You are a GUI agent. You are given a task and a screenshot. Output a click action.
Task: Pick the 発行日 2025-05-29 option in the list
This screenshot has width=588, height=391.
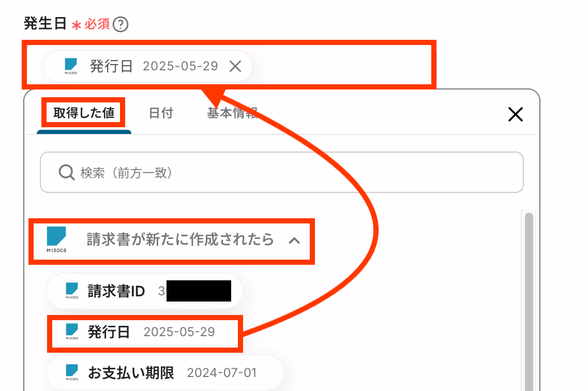pos(144,332)
